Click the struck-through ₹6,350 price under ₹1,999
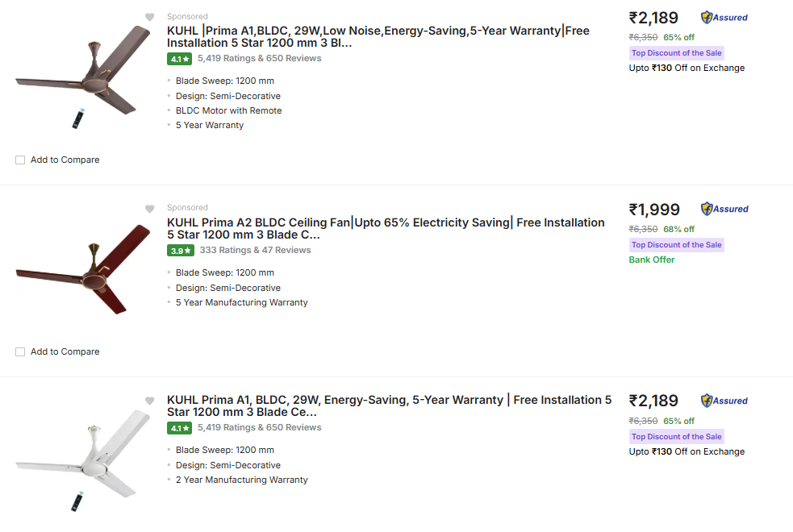Viewport: 793px width, 532px height. point(643,230)
